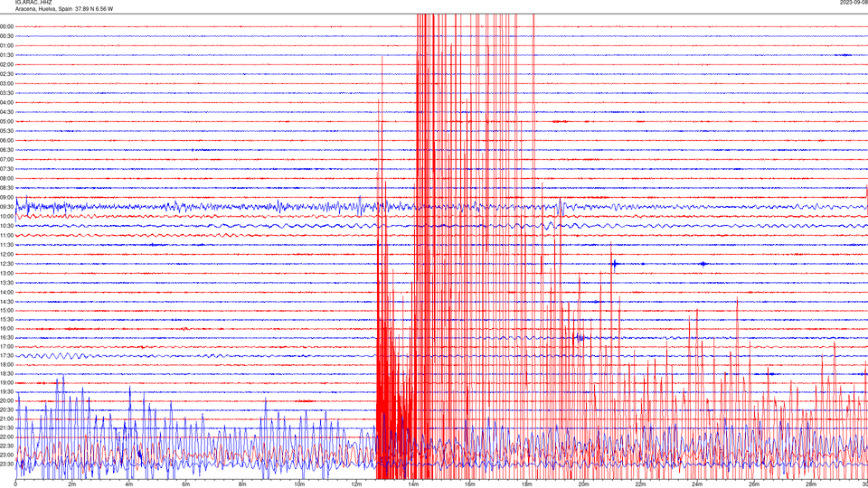This screenshot has width=868, height=488.
Task: Select the 01:30 trace time label
Action: point(6,55)
